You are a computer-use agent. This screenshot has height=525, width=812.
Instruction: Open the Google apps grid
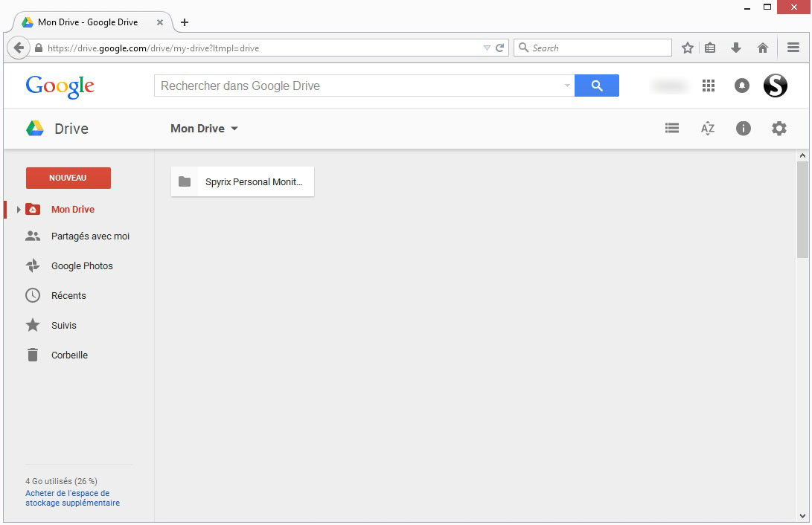coord(708,86)
